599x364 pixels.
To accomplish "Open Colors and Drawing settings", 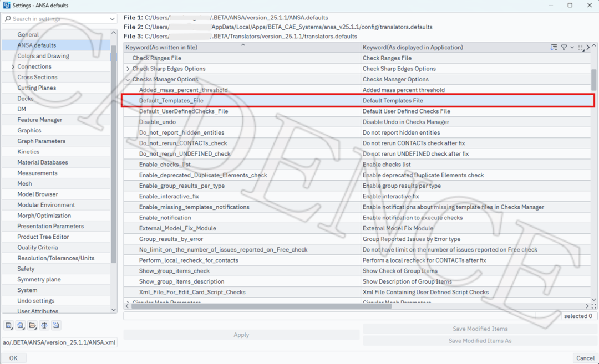I will [56, 56].
